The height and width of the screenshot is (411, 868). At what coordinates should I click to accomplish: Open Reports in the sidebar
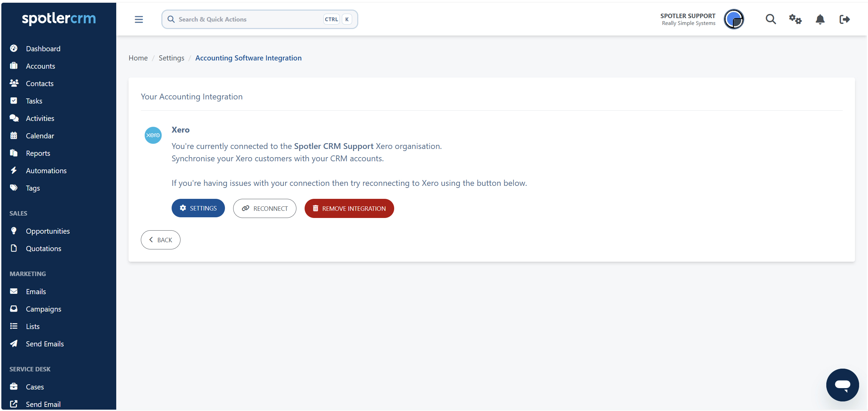pyautogui.click(x=38, y=153)
